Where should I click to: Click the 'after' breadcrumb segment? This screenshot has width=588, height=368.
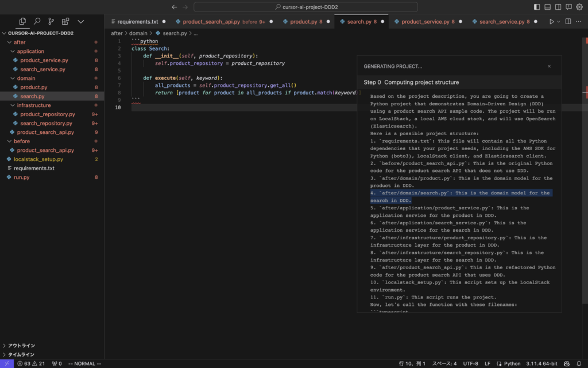pyautogui.click(x=117, y=33)
